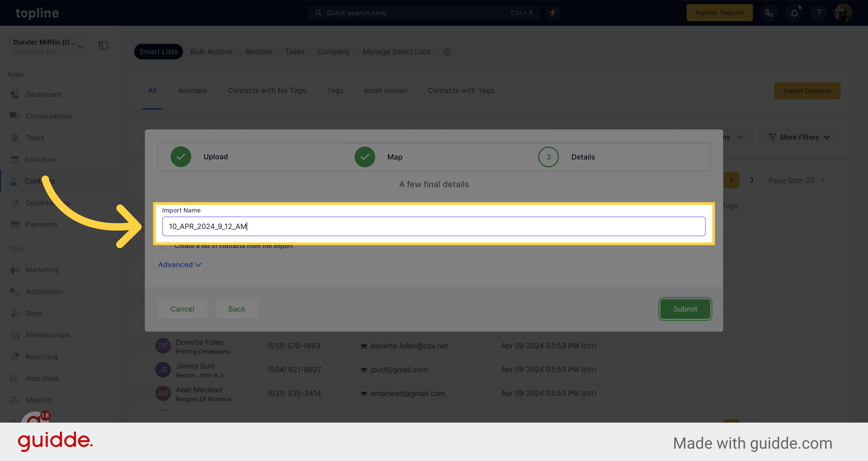This screenshot has width=868, height=461.
Task: Click the Import Name input field
Action: pyautogui.click(x=433, y=226)
